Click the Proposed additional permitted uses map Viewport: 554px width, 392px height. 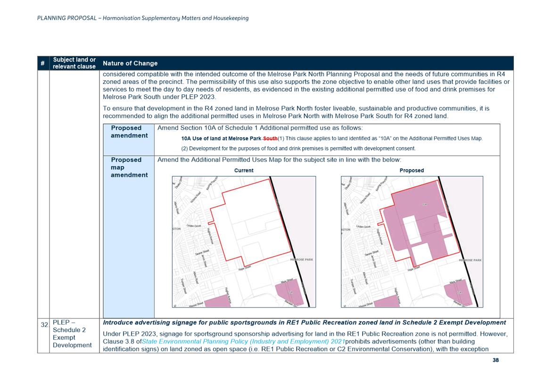(412, 242)
